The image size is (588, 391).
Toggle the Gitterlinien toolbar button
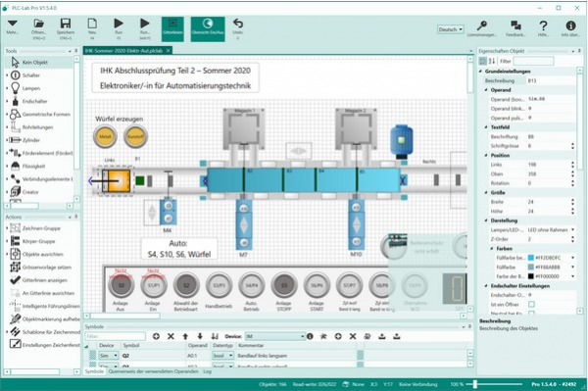[x=172, y=28]
